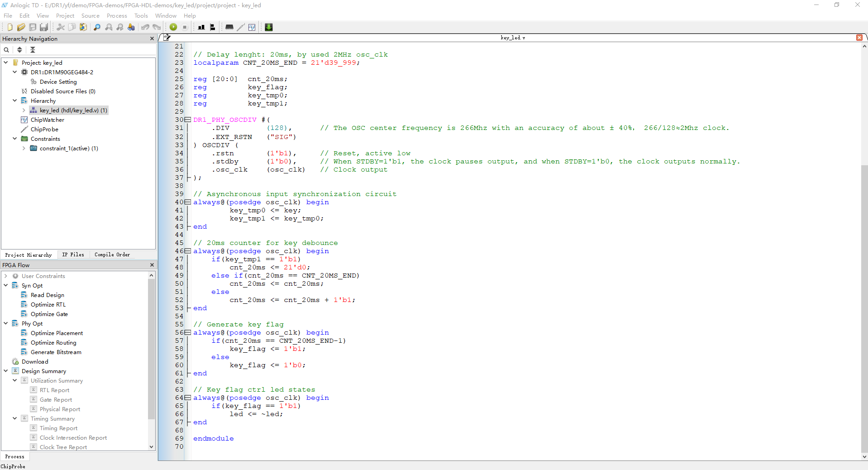
Task: Open Find with the magnifier toolbar icon
Action: pyautogui.click(x=97, y=27)
